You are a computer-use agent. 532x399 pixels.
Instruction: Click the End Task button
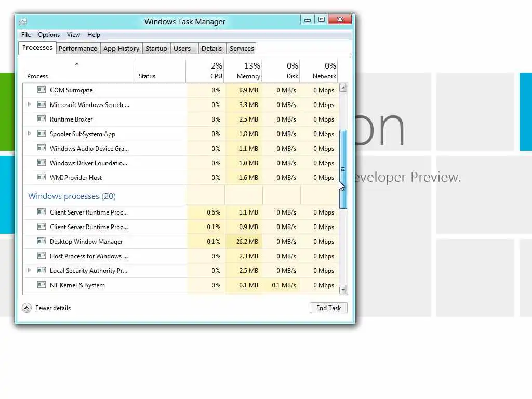(x=328, y=308)
